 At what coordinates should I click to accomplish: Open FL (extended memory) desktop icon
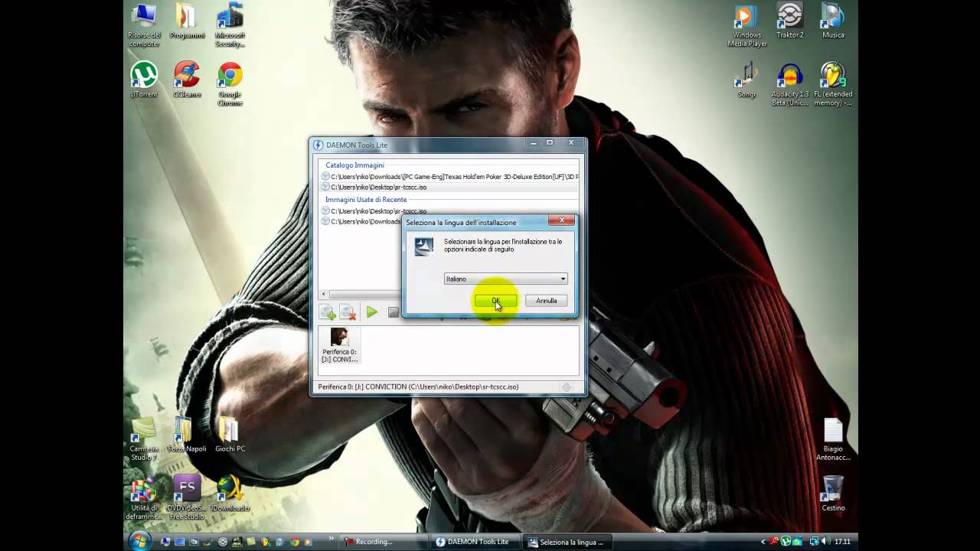coord(833,84)
